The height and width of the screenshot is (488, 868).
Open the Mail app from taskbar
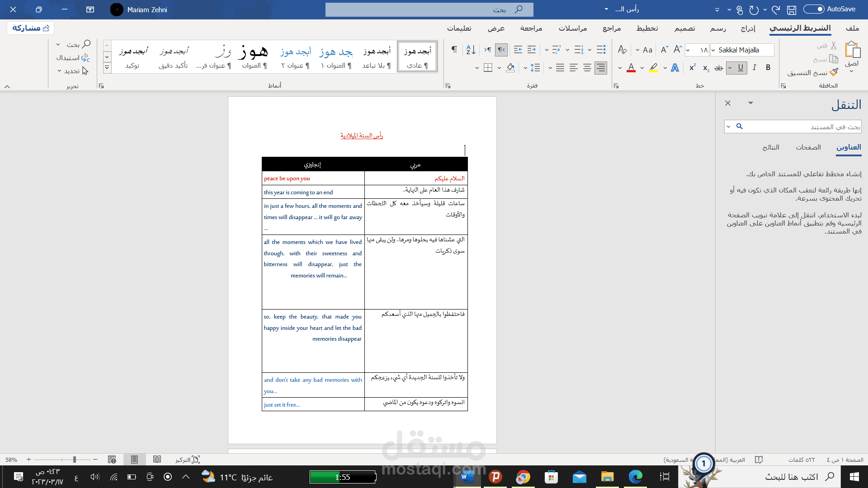click(579, 477)
